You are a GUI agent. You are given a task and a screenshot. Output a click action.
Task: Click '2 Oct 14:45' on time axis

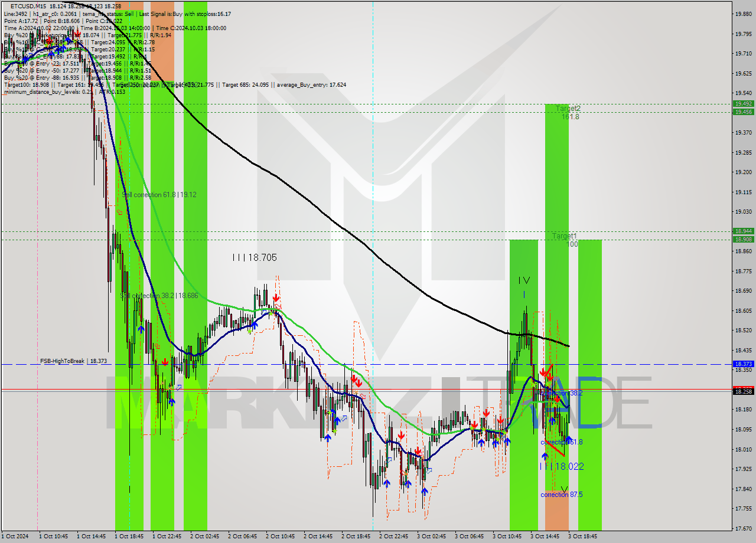point(318,537)
